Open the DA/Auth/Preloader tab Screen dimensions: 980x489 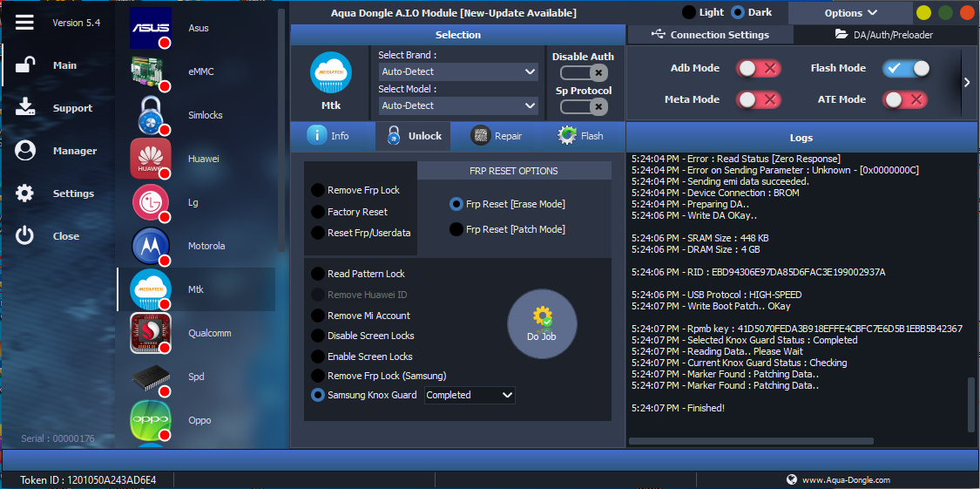pos(884,34)
